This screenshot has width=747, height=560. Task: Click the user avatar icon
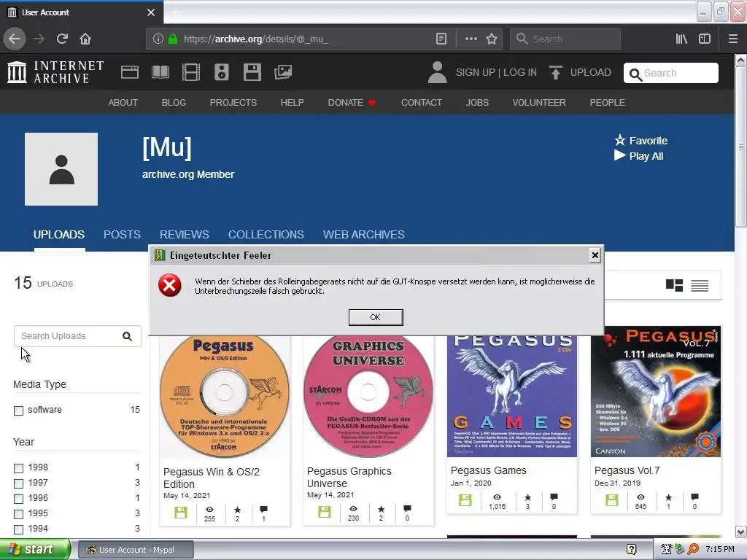437,72
